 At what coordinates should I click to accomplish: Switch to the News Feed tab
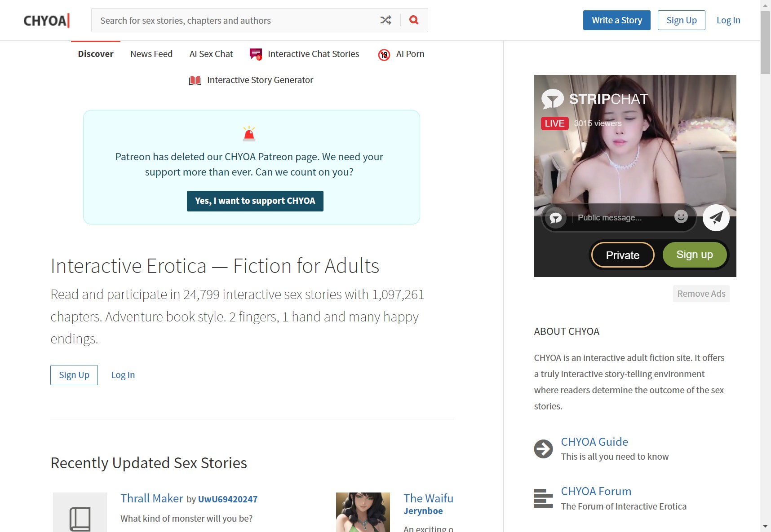(151, 54)
